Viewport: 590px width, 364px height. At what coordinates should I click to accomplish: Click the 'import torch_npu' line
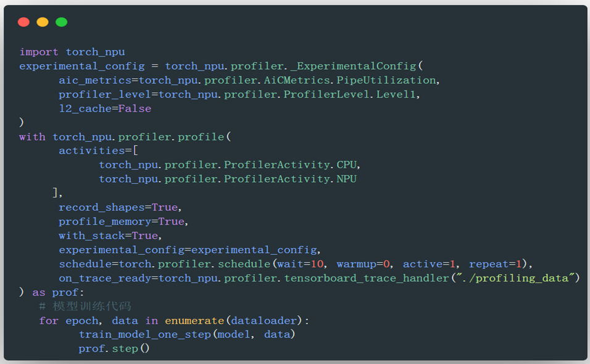coord(72,52)
